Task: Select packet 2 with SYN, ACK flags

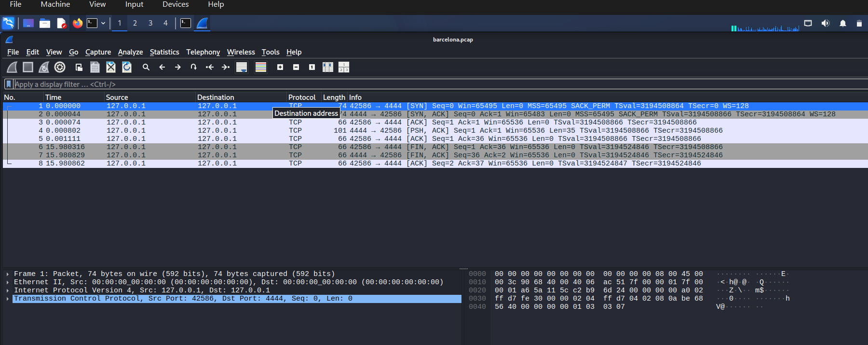Action: coord(435,114)
